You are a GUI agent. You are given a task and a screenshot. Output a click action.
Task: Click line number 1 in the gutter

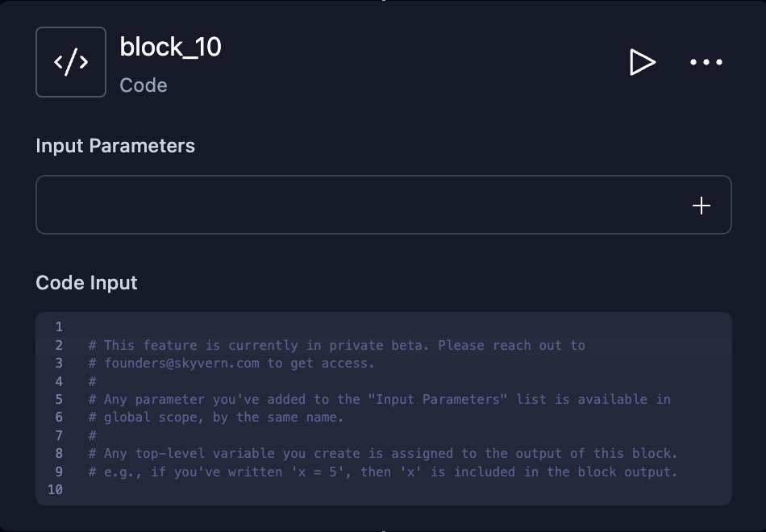(x=59, y=327)
